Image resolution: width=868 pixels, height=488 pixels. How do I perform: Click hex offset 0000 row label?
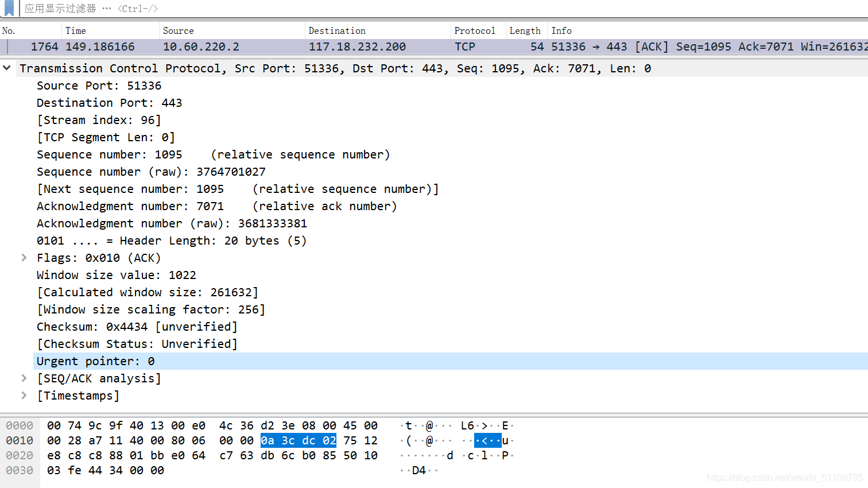click(x=20, y=425)
